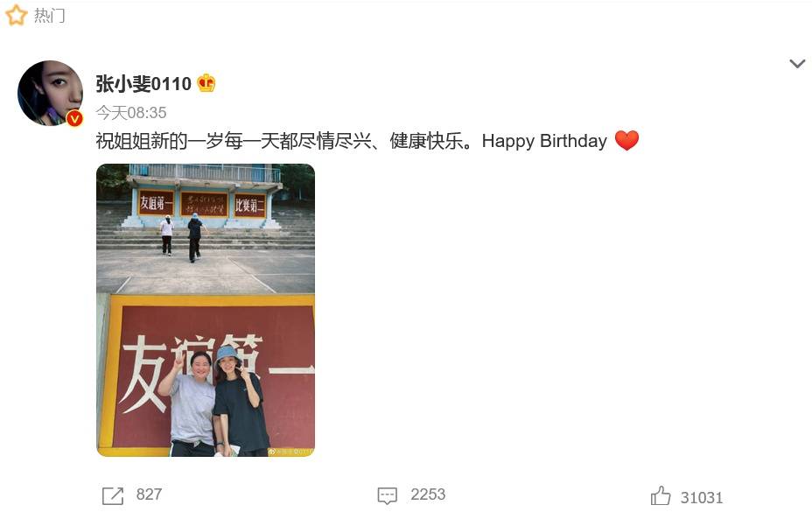
Task: Open the profile avatar picture
Action: [50, 94]
